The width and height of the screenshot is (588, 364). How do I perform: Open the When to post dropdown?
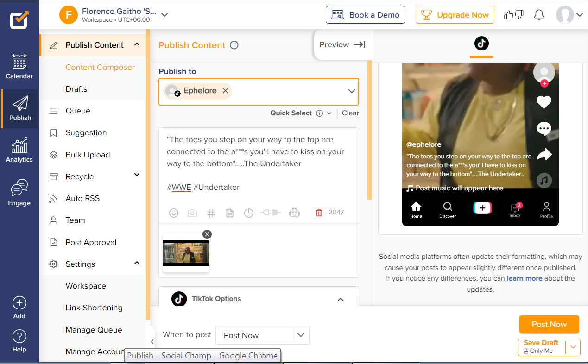(x=262, y=335)
